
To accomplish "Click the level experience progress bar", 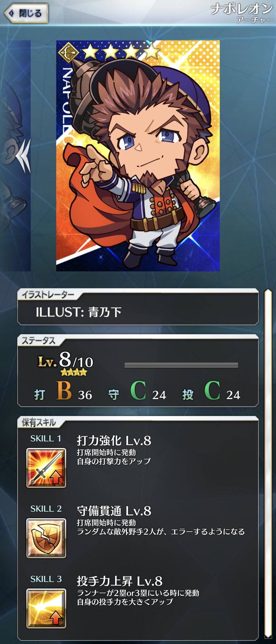I will click(181, 365).
